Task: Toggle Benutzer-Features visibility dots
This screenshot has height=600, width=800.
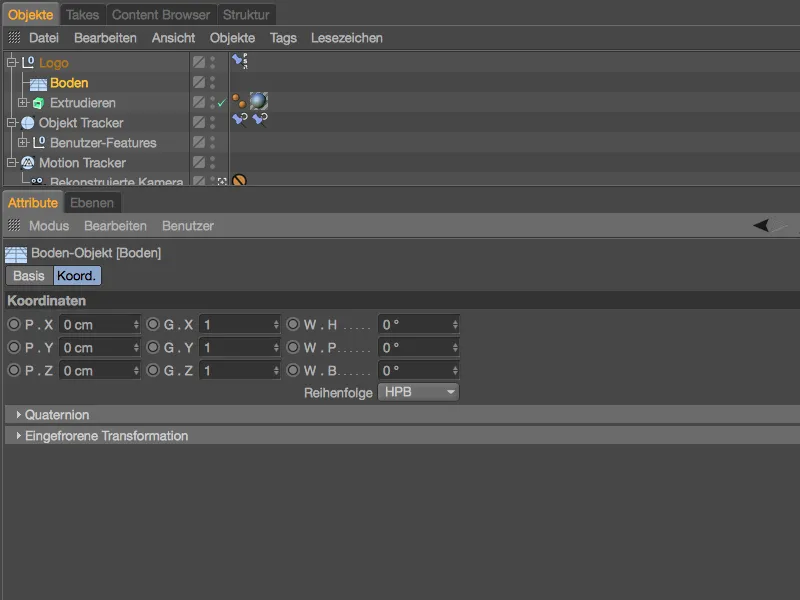Action: point(213,142)
